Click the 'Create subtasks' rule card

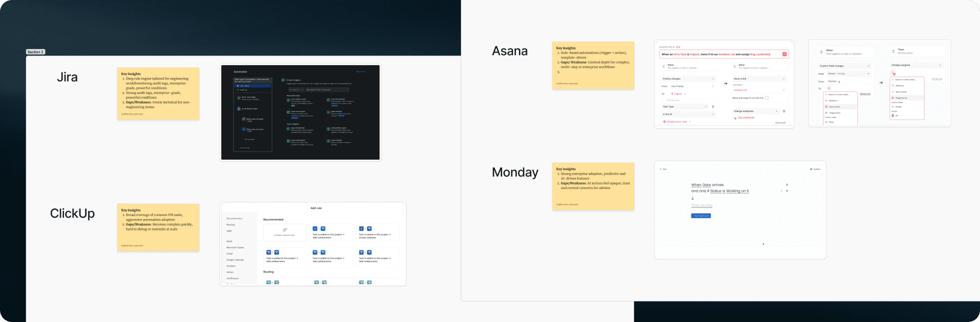(377, 232)
